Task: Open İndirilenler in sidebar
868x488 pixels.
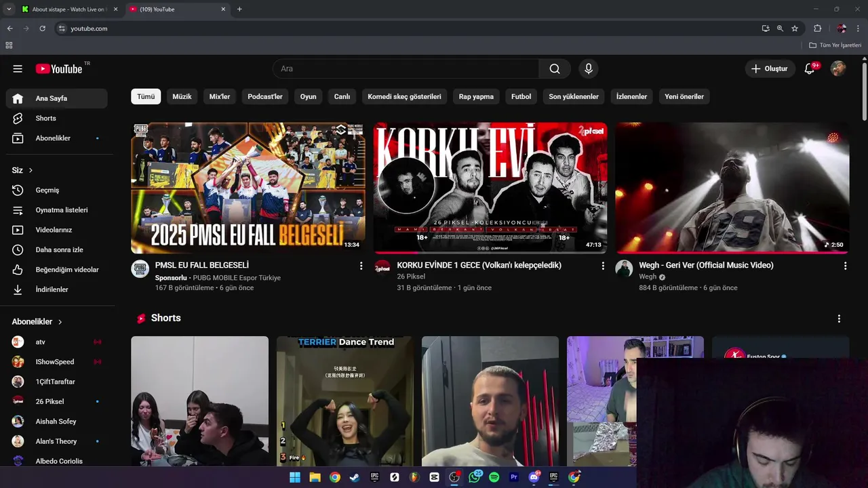Action: (57, 289)
